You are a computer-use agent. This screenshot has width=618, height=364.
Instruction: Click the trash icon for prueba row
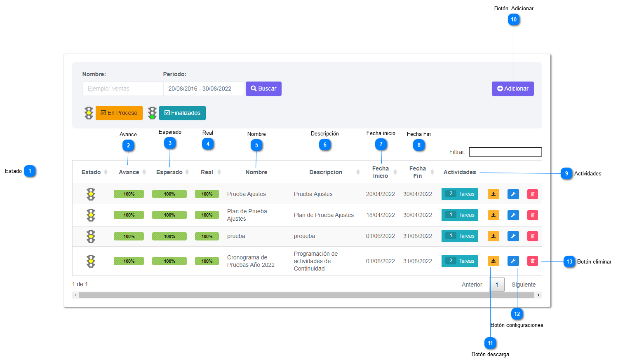533,236
